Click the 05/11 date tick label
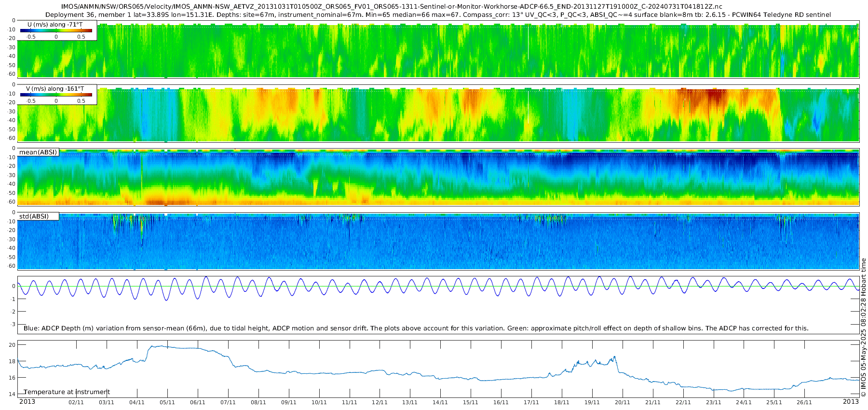 (x=167, y=402)
